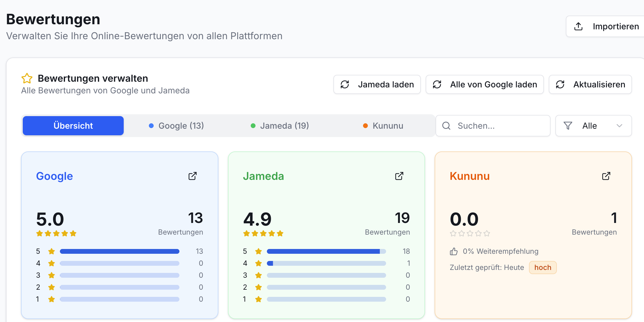Click Jameda card five-star rating row
Viewport: 644px width, 322px height.
click(263, 233)
